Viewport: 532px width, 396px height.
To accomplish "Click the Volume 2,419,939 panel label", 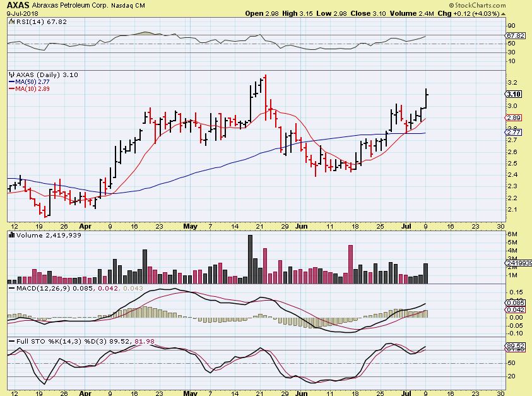I will click(49, 235).
